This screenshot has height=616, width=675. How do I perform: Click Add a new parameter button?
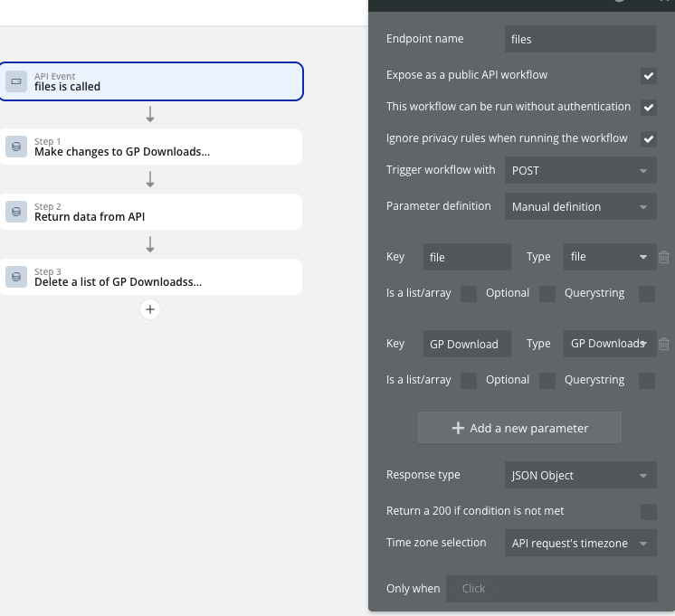[x=519, y=428]
